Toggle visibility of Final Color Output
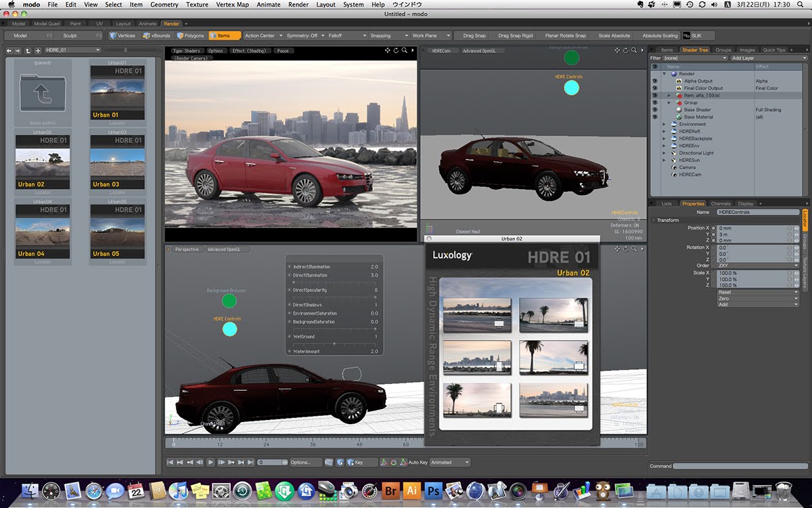 [654, 88]
